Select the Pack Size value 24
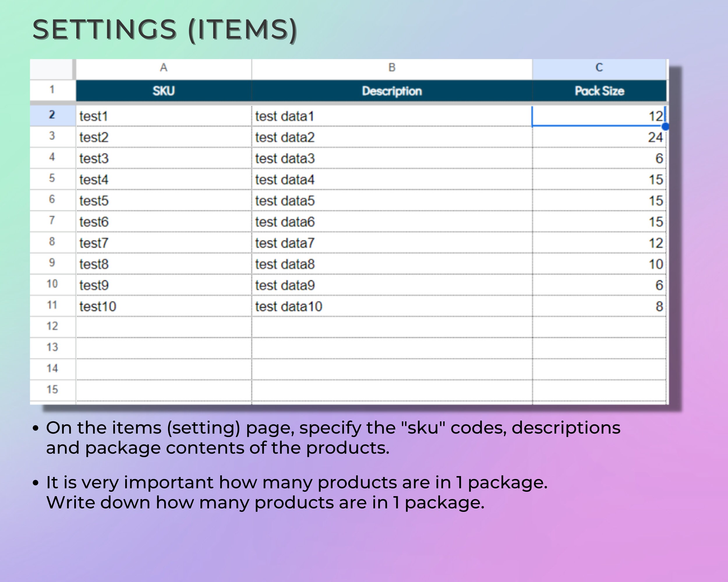Viewport: 728px width, 582px height. tap(599, 137)
